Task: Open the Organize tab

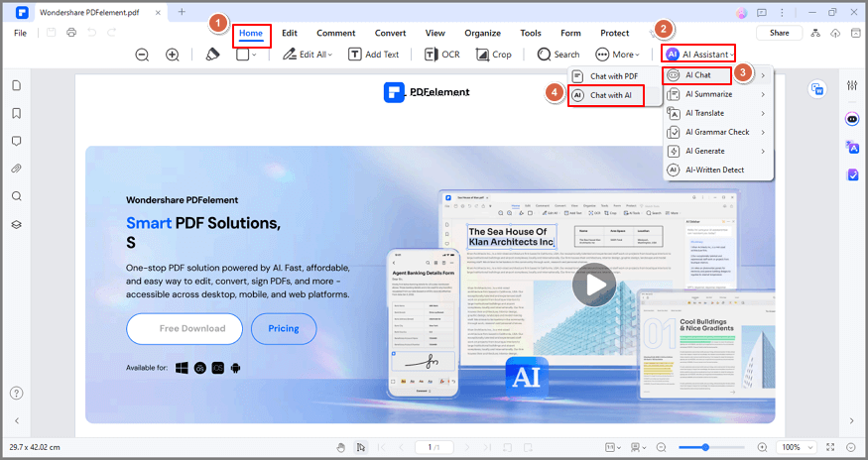Action: coord(483,34)
